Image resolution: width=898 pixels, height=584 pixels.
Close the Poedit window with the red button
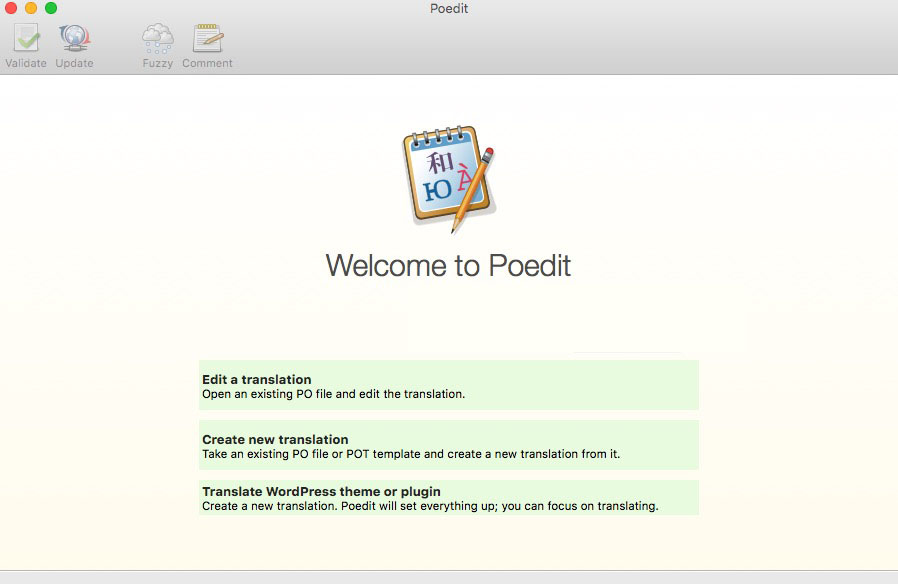click(11, 8)
